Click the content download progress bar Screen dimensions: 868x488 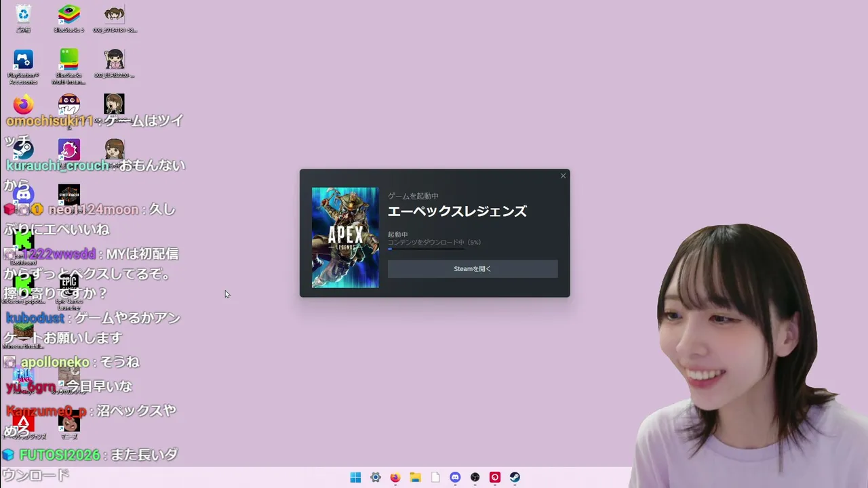click(x=426, y=249)
